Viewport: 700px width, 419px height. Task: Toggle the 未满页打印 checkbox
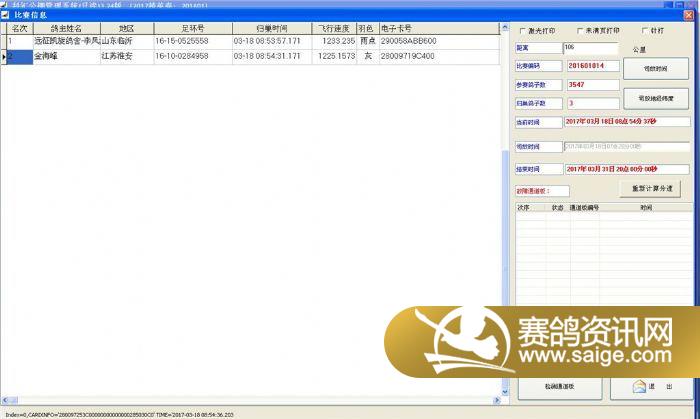tap(579, 31)
